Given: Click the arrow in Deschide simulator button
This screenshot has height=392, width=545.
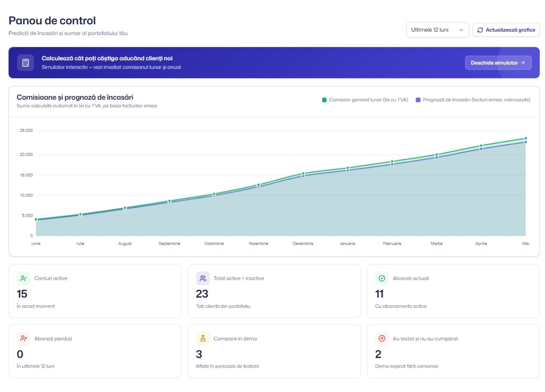Looking at the screenshot, I should [522, 63].
